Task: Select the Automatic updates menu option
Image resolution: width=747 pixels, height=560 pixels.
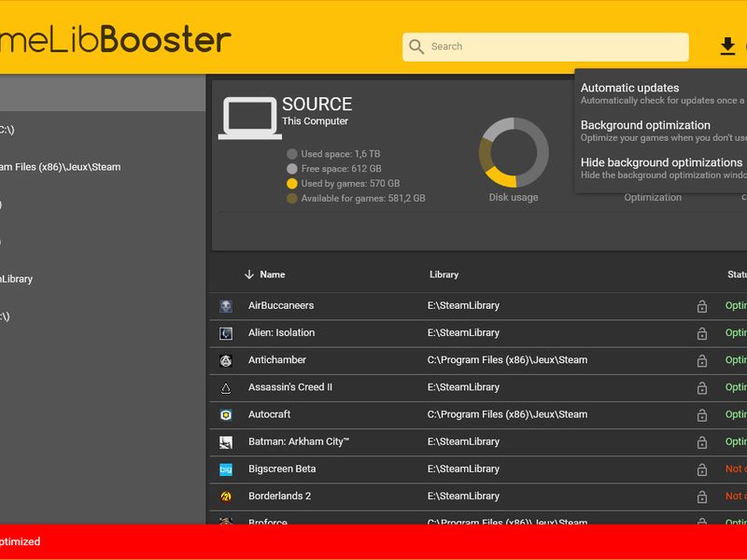Action: [x=663, y=93]
